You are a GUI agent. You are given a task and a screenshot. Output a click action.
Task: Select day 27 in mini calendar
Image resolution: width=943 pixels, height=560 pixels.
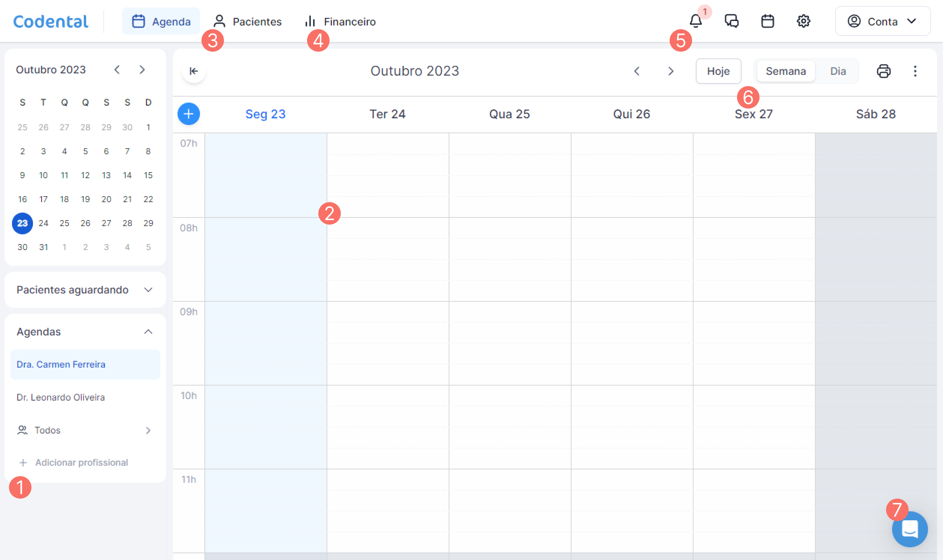106,223
